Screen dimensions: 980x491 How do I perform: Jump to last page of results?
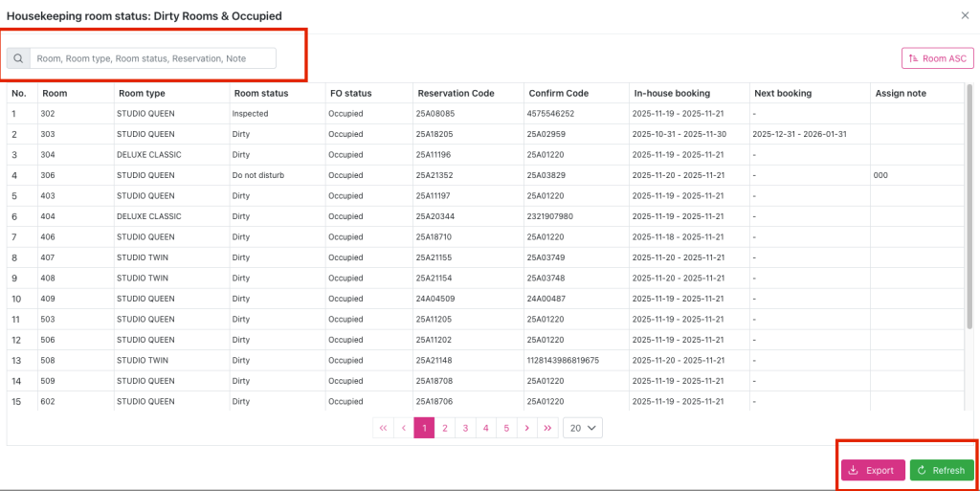point(547,428)
